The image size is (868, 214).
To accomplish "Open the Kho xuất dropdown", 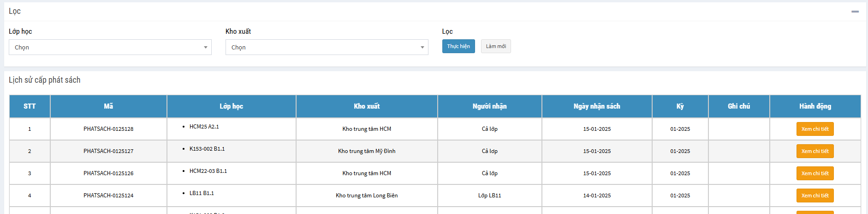I will coord(327,47).
